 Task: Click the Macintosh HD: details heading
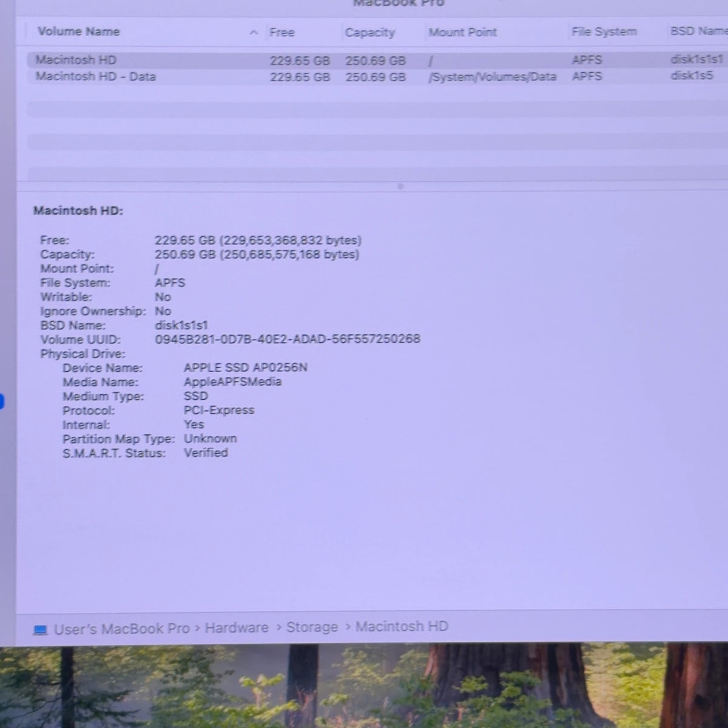click(78, 211)
